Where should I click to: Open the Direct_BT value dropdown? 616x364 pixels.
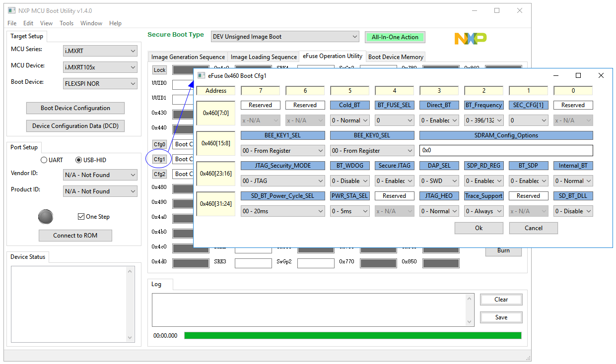pos(439,121)
